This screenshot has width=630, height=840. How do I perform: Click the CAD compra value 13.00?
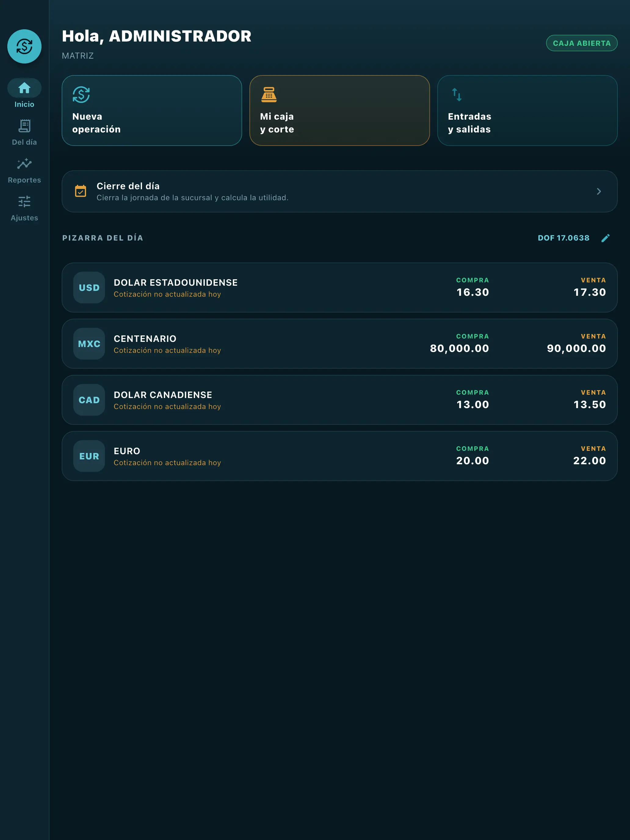pos(473,404)
